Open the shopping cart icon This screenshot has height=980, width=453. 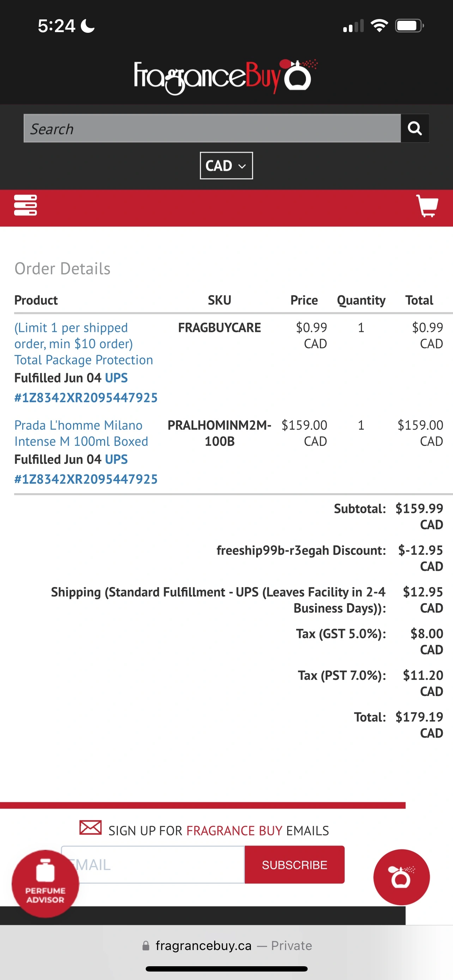click(x=427, y=206)
